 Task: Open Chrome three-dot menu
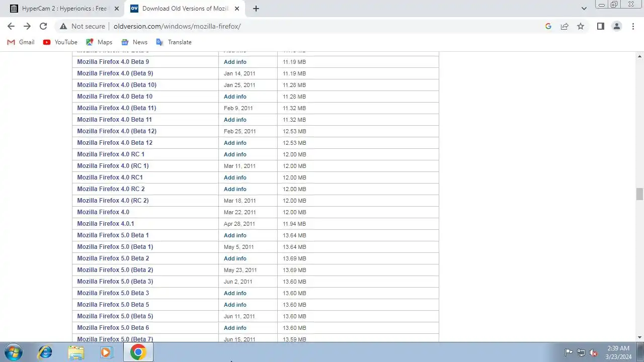pyautogui.click(x=633, y=26)
